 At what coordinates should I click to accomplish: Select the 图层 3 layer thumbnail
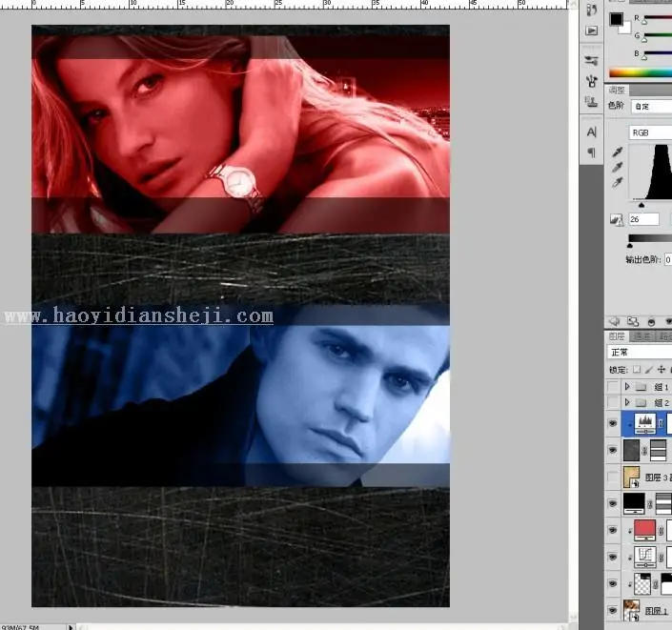tap(631, 477)
